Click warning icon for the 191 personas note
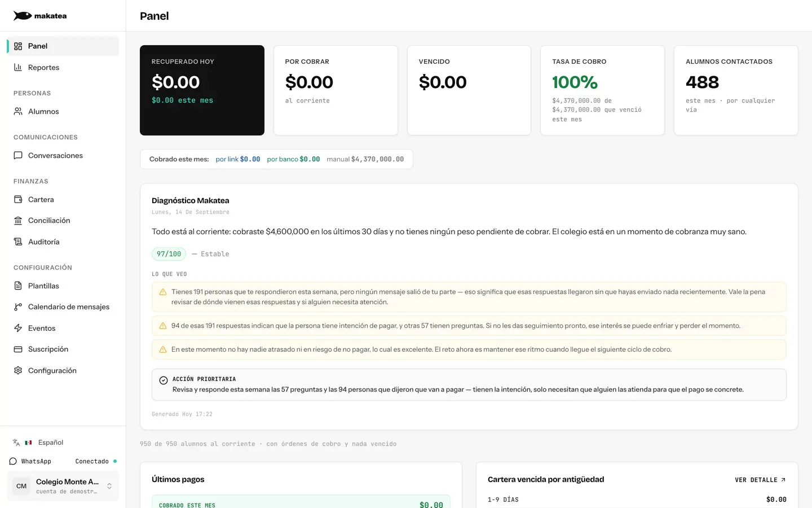Screen dimensions: 812x508 (x=163, y=292)
